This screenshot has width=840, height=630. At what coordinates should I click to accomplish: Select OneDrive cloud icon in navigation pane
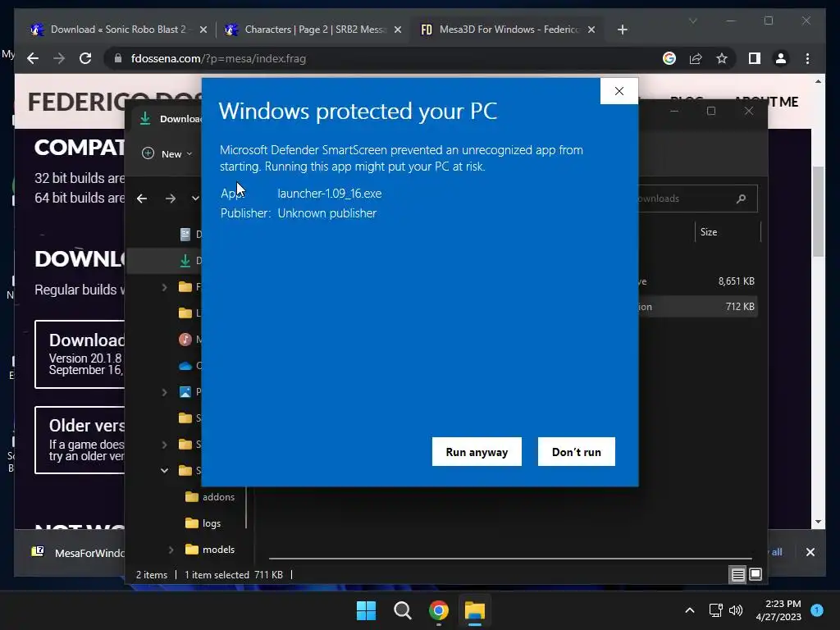click(185, 366)
